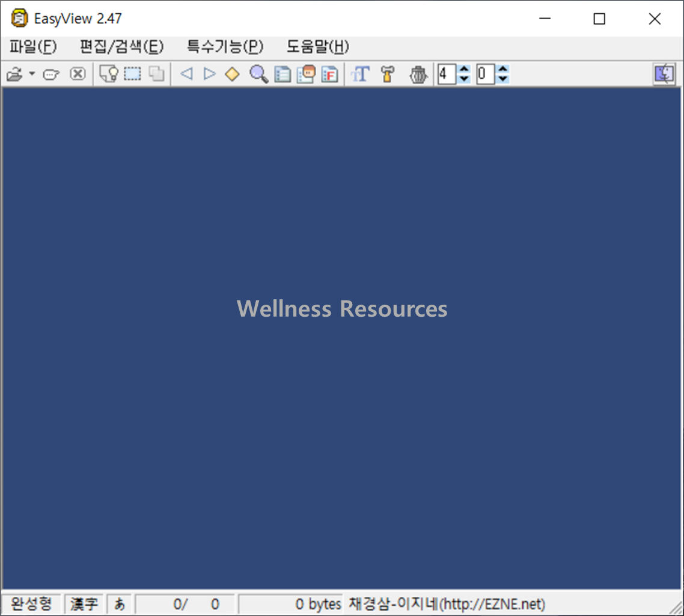This screenshot has width=684, height=616.
Task: Open the 파일(F) menu
Action: click(x=33, y=47)
